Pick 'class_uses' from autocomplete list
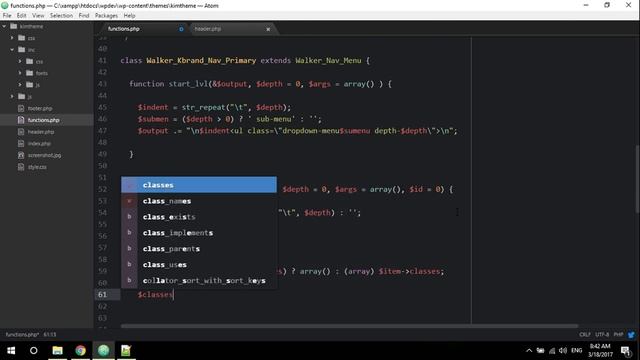 coord(199,264)
